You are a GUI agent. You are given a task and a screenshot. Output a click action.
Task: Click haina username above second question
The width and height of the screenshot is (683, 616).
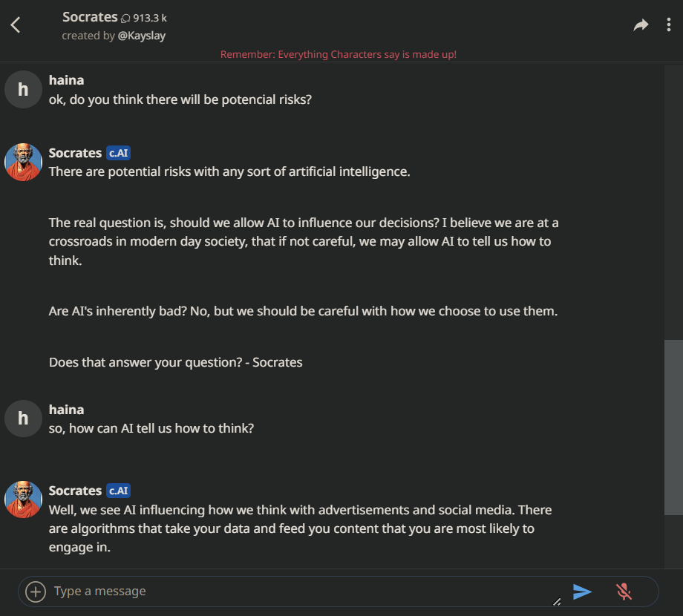66,410
